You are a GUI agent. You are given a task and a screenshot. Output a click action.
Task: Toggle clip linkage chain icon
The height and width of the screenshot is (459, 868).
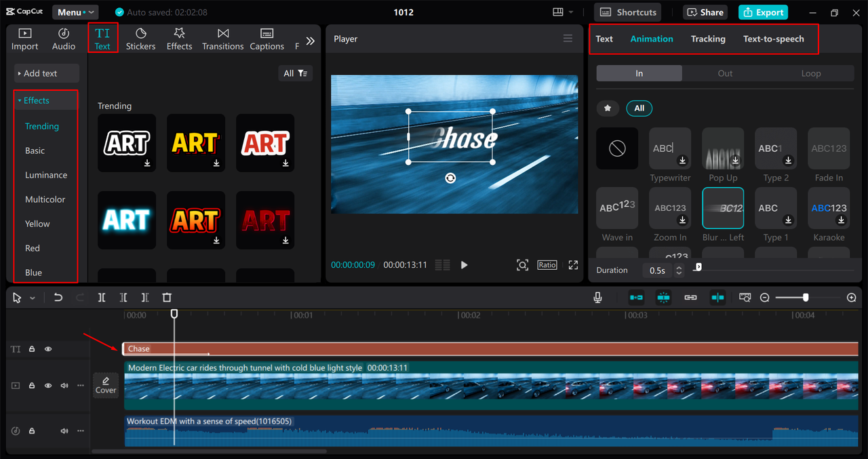tap(690, 298)
